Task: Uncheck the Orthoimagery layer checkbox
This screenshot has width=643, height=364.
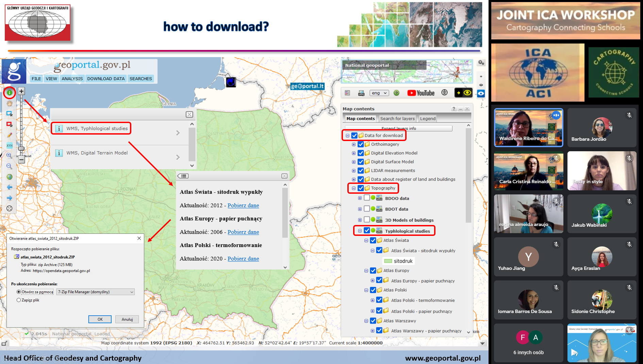Action: [x=361, y=144]
